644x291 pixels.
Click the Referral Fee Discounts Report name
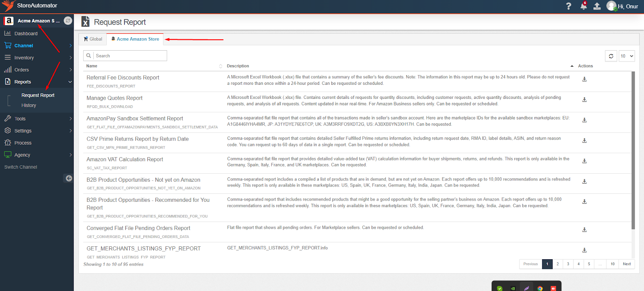pyautogui.click(x=123, y=78)
